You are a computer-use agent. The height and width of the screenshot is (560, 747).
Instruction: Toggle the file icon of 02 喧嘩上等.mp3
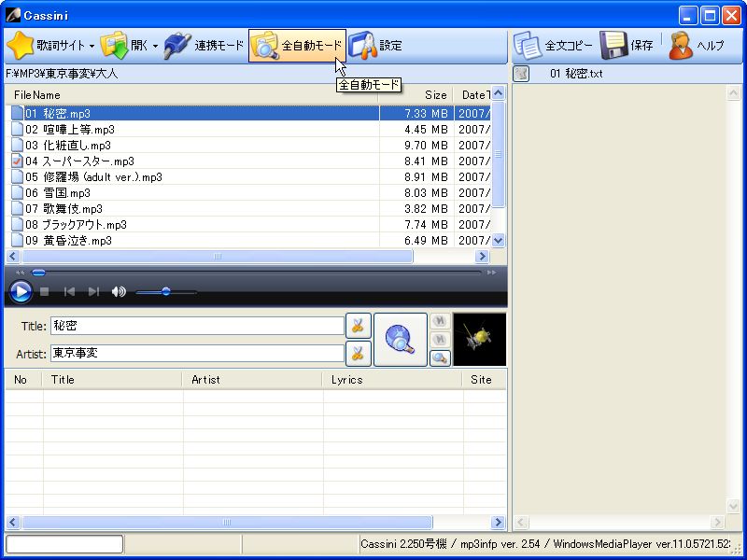(17, 129)
